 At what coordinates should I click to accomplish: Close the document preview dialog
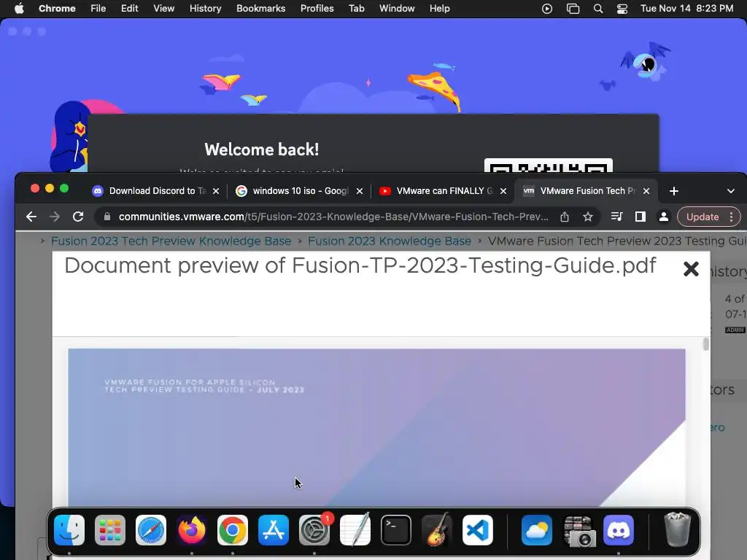(691, 269)
